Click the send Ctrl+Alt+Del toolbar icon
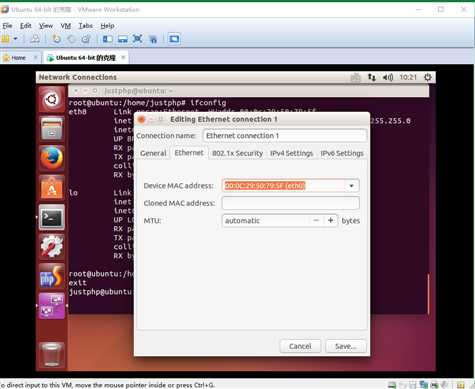 [x=35, y=39]
